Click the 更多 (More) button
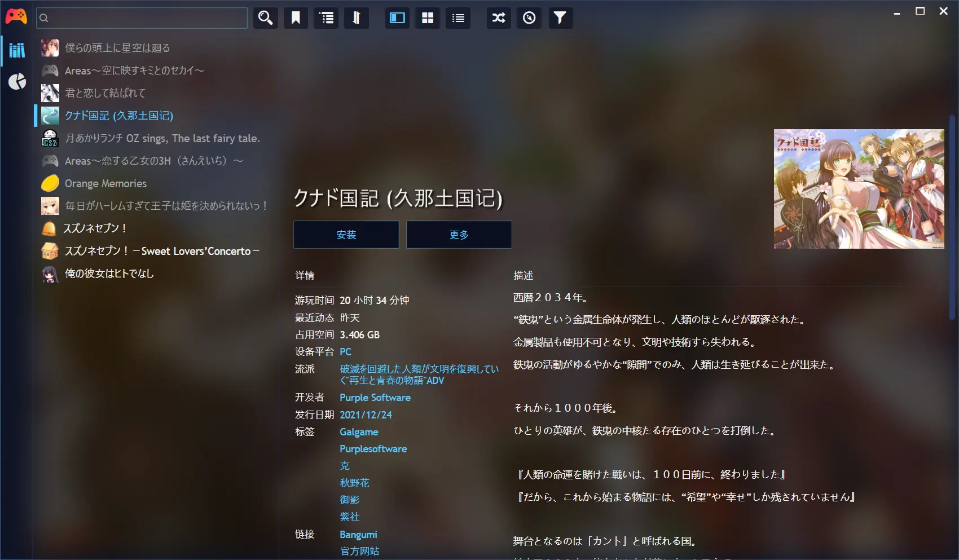The height and width of the screenshot is (560, 959). [x=459, y=235]
